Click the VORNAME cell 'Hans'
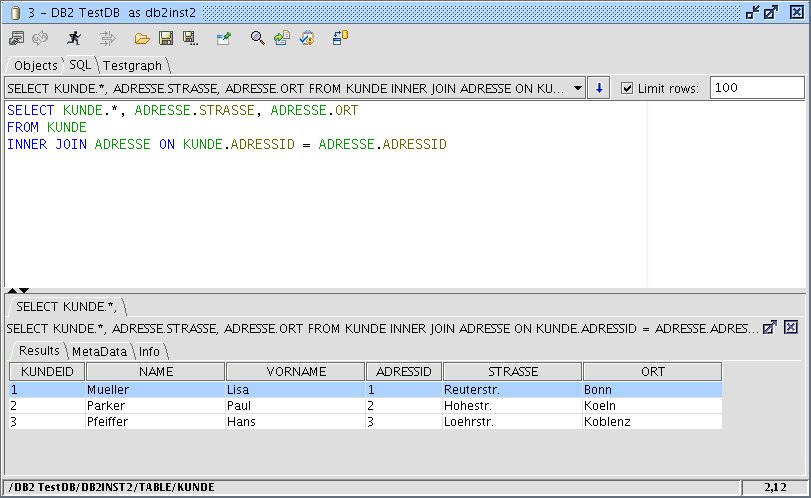The height and width of the screenshot is (498, 811). tap(295, 421)
